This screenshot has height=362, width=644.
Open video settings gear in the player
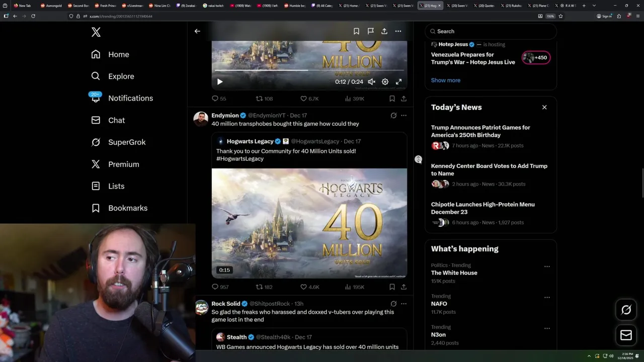click(x=385, y=81)
